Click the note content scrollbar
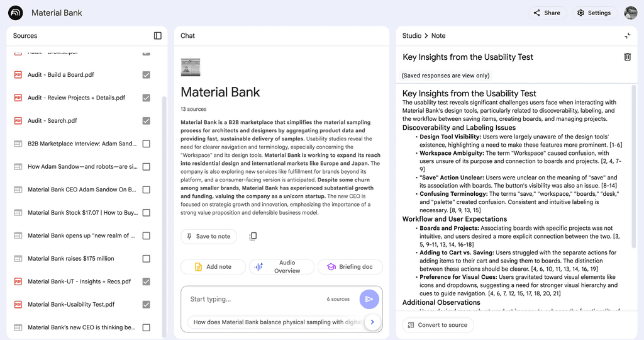The width and height of the screenshot is (644, 340). pyautogui.click(x=634, y=166)
